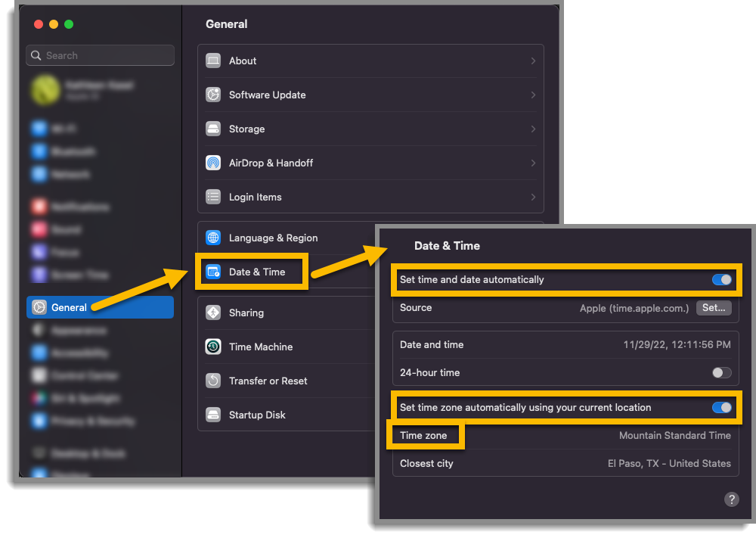Screen dimensions: 756x538
Task: Expand the About row chevron
Action: click(x=533, y=61)
